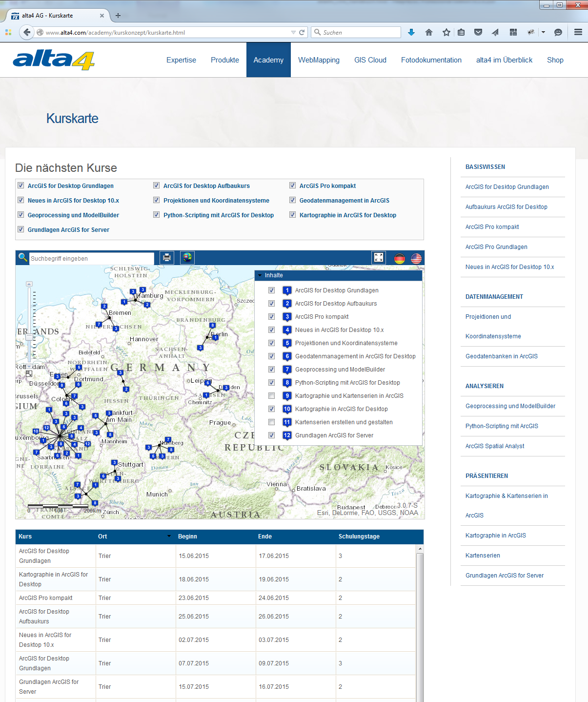Click the 15.06.2015 start date cell

point(194,556)
